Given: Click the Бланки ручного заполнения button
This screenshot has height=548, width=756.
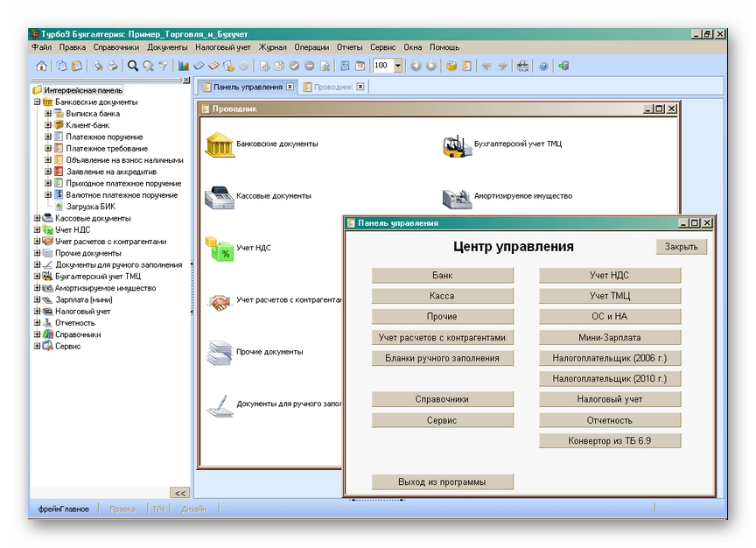Looking at the screenshot, I should [442, 358].
